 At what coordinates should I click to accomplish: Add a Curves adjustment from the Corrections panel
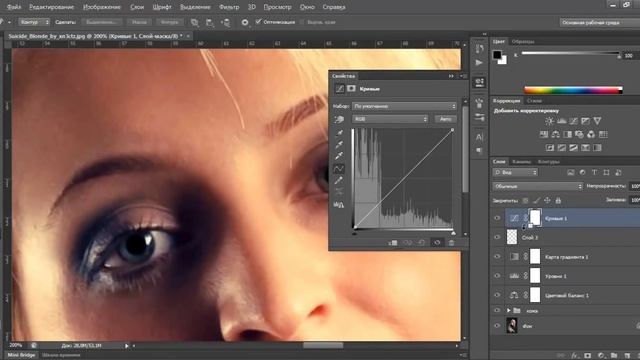[573, 121]
